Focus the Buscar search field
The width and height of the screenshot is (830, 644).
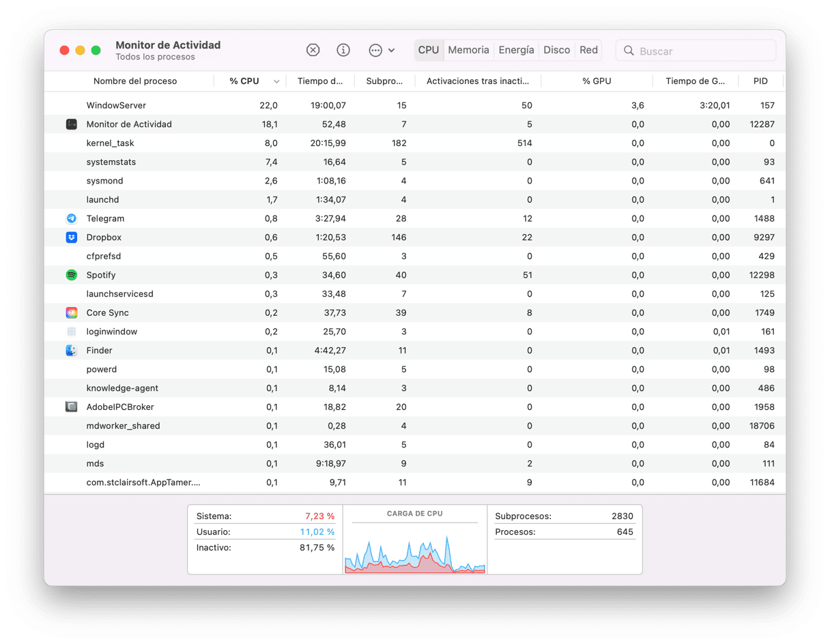tap(696, 51)
